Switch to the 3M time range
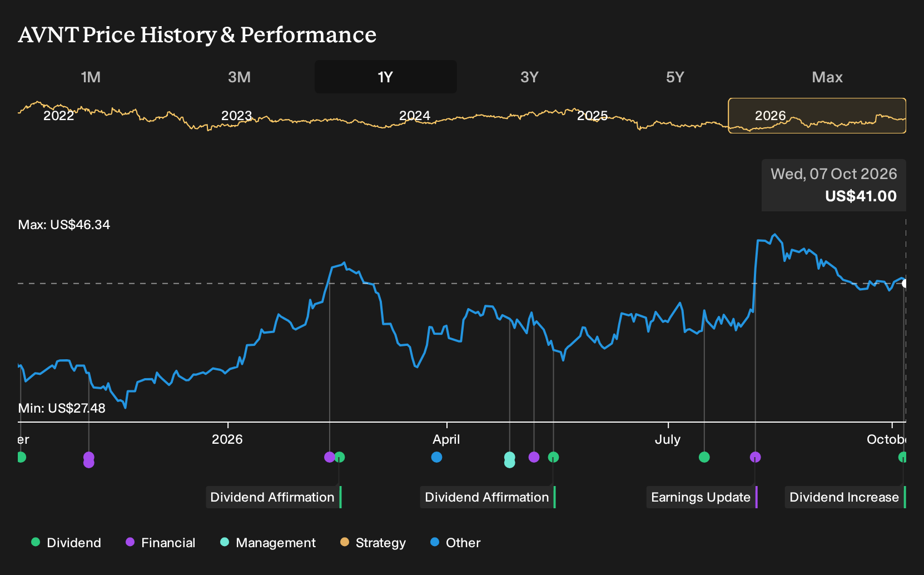 tap(239, 77)
